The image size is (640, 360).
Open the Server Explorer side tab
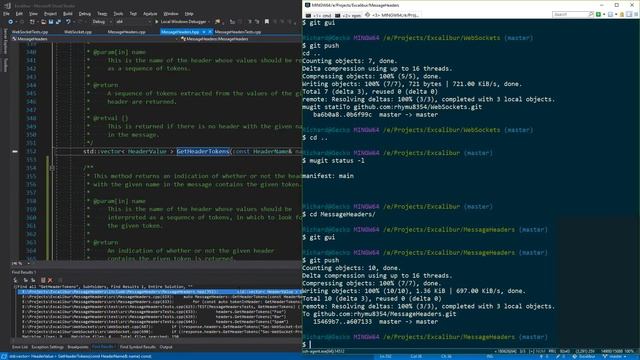(x=5, y=41)
